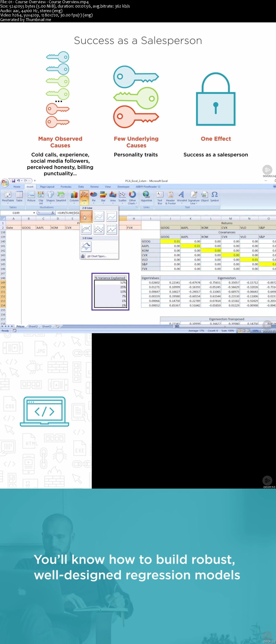The image size is (276, 644).
Task: Select the '% Variance Explained' header cell
Action: 110,278
